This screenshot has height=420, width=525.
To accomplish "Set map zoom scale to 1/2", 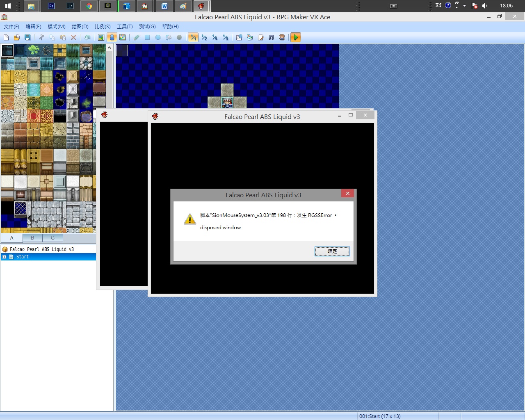I will coord(204,37).
